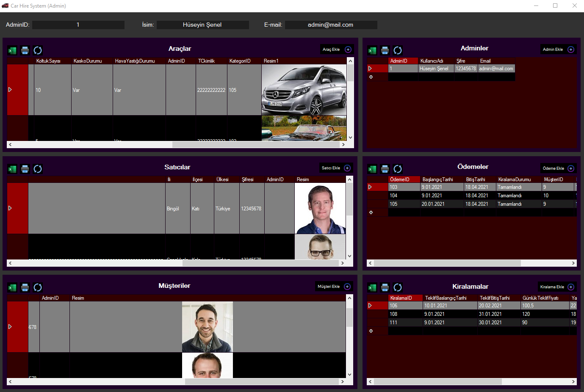This screenshot has width=584, height=392.
Task: Refresh the Satıcılar table
Action: point(38,169)
